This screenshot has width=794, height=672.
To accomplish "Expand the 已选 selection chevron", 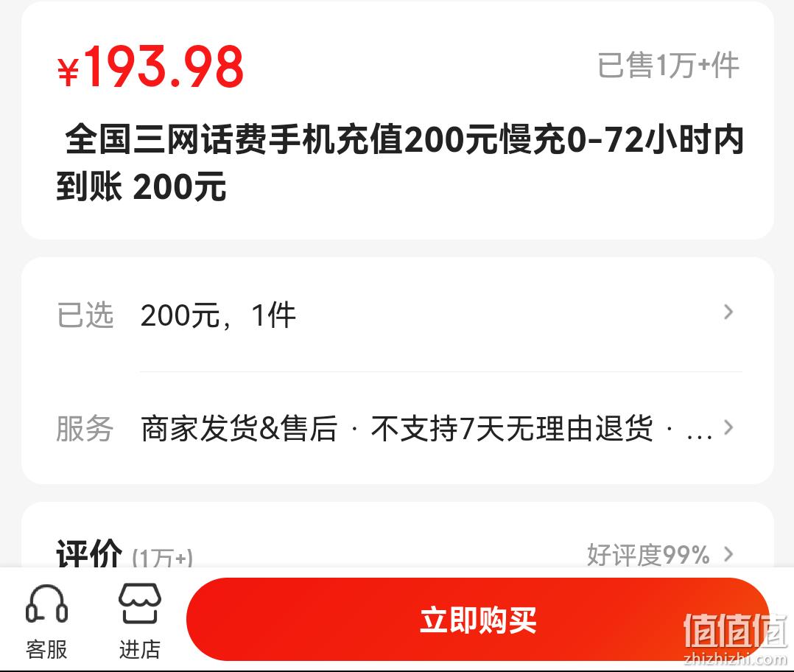I will point(728,312).
